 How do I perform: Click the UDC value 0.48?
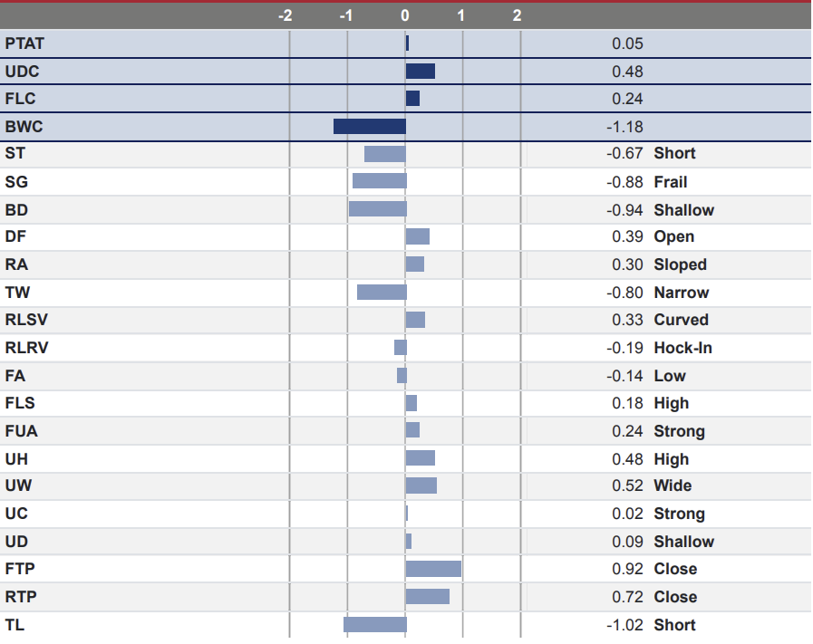pyautogui.click(x=627, y=72)
